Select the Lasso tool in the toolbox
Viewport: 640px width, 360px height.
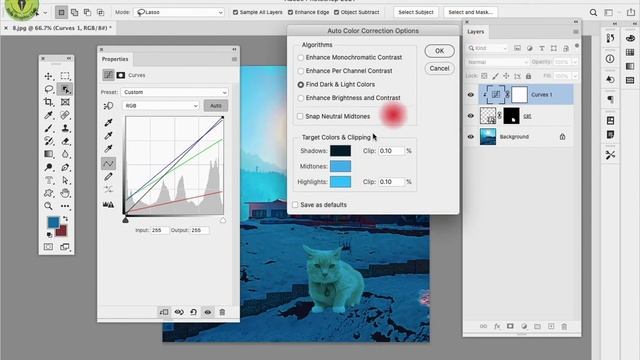point(49,89)
